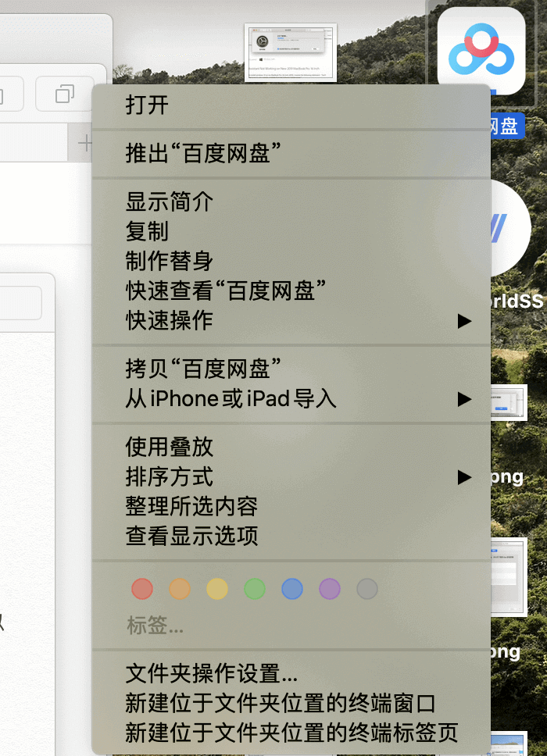Eject via 推出“百度网盘”
The height and width of the screenshot is (756, 547).
coord(203,153)
